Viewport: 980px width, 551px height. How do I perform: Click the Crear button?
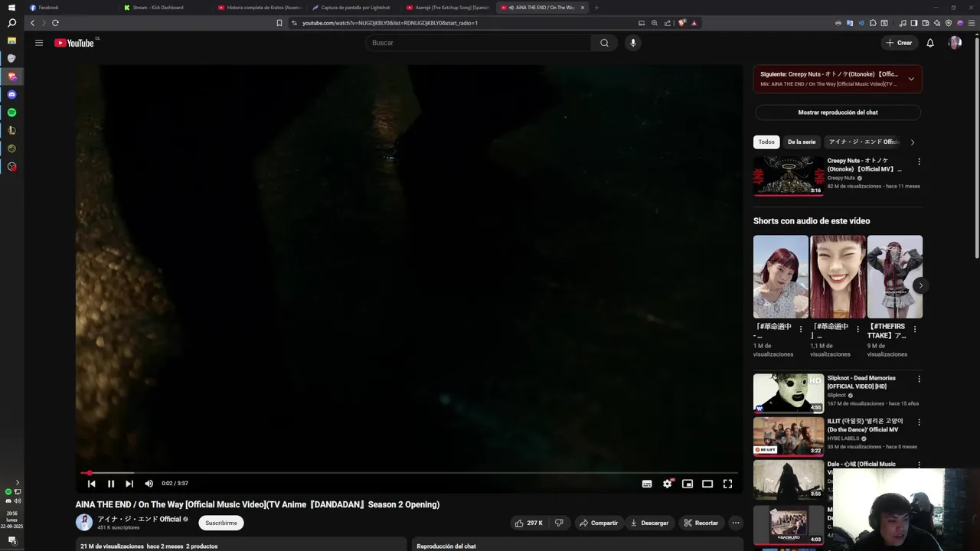tap(900, 43)
